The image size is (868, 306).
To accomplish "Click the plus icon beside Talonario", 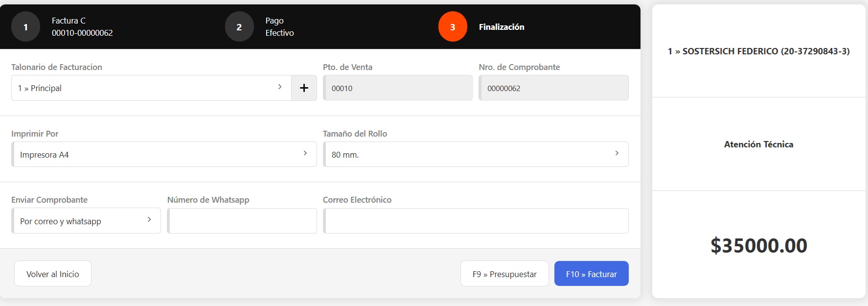I will (304, 88).
